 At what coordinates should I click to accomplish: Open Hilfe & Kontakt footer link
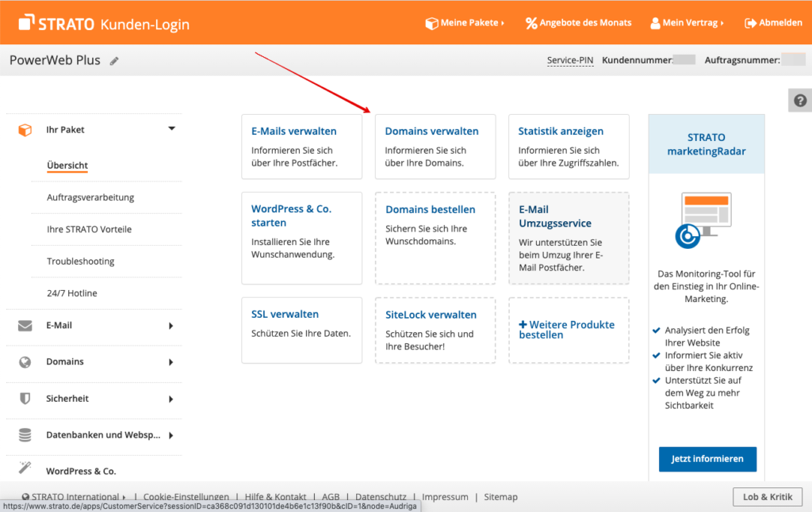275,497
